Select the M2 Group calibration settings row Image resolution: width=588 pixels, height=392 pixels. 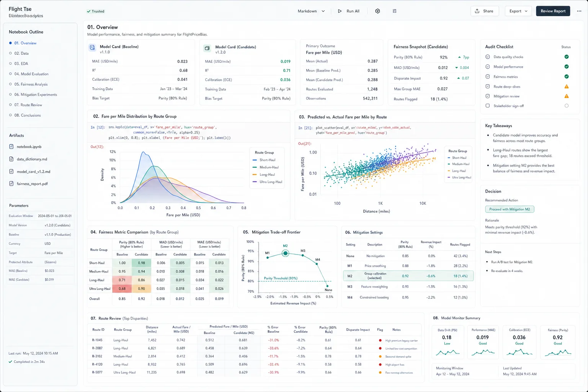(x=408, y=276)
